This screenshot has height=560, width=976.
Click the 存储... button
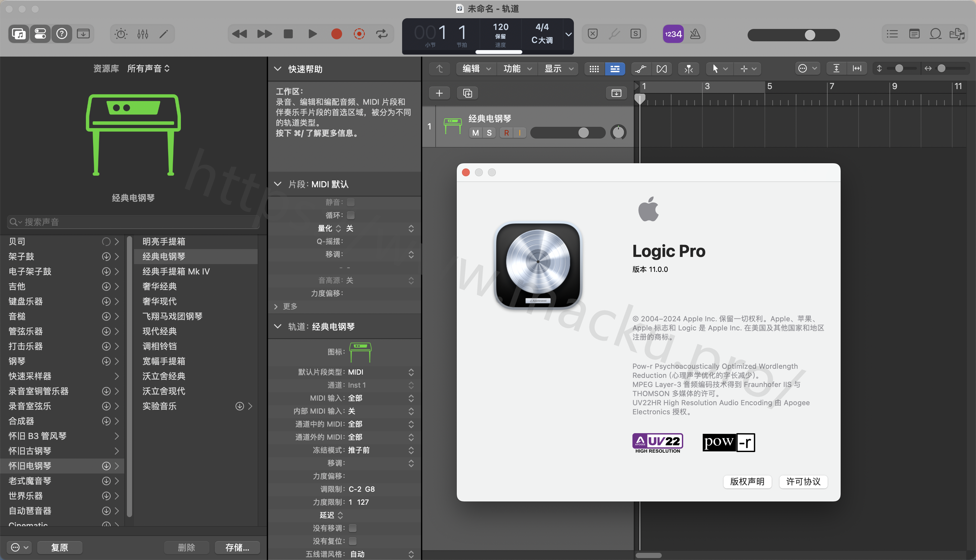coord(237,547)
